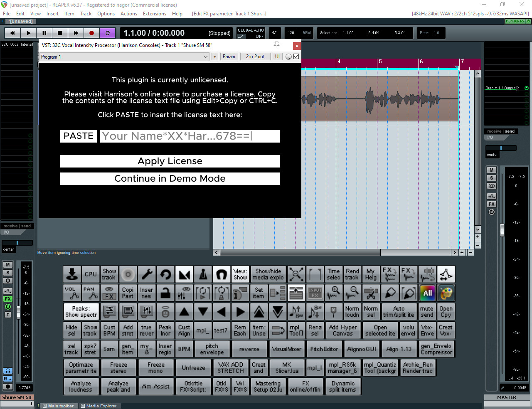Click the padlock lock toolbar icon
The height and width of the screenshot is (409, 532).
pyautogui.click(x=165, y=293)
